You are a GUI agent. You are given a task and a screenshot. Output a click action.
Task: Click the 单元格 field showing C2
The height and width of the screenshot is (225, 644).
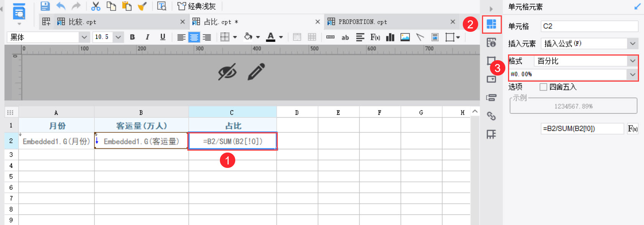pos(590,26)
